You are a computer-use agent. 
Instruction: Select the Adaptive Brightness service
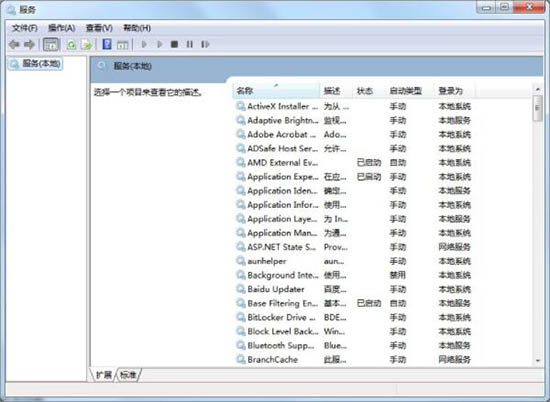354,120
